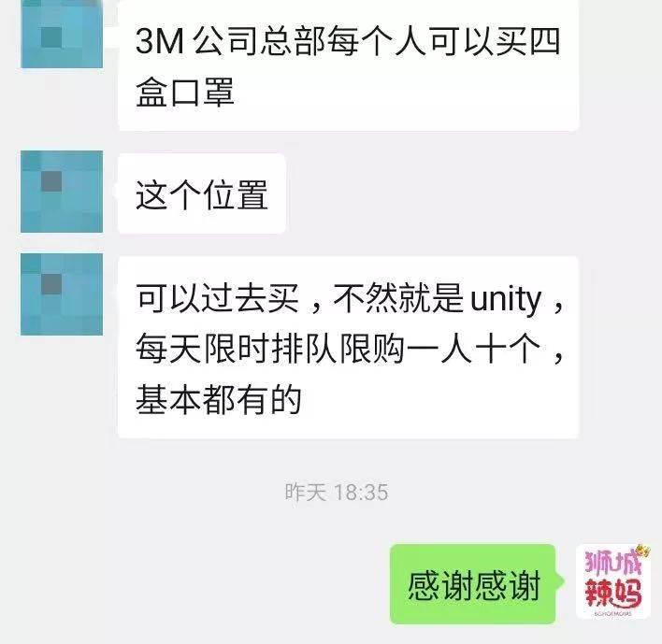Tap the 基本都有的 line of the message
Image resolution: width=662 pixels, height=644 pixels.
(219, 399)
